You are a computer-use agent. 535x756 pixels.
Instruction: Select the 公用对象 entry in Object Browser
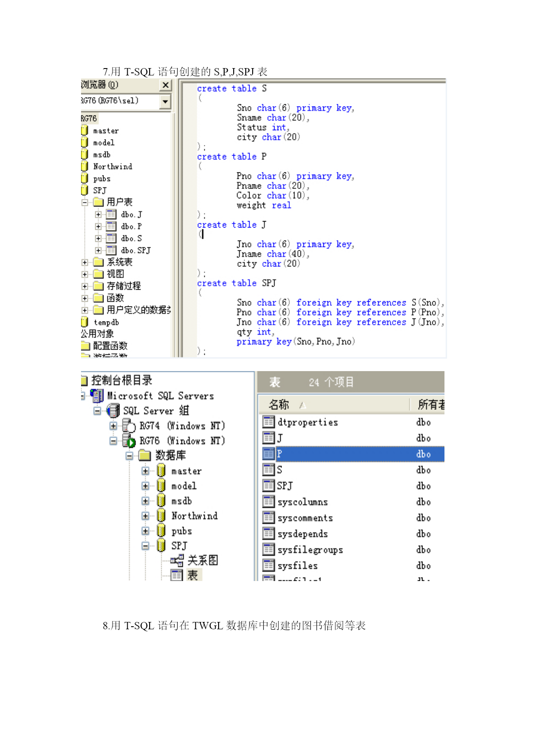(x=97, y=334)
